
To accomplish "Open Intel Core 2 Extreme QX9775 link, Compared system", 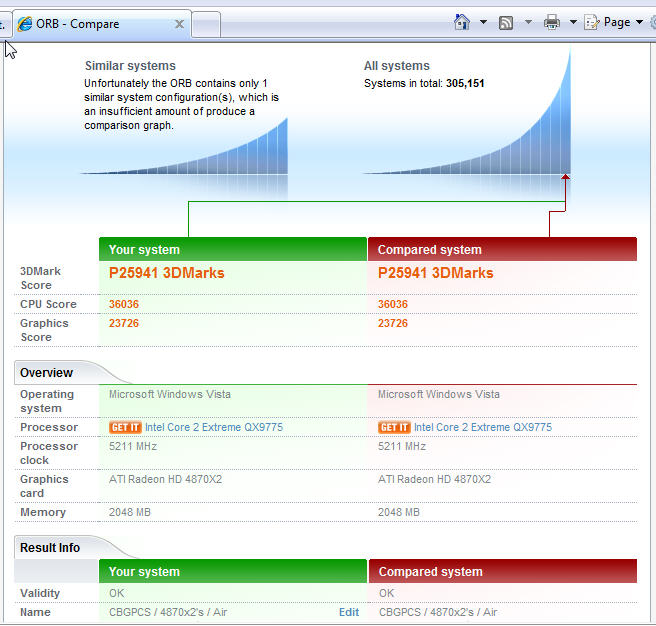I will pos(483,427).
